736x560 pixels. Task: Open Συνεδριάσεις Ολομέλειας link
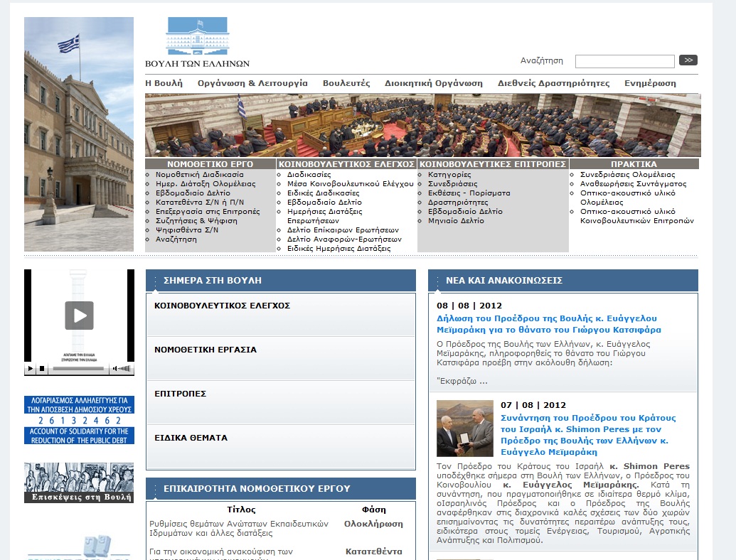click(x=628, y=175)
